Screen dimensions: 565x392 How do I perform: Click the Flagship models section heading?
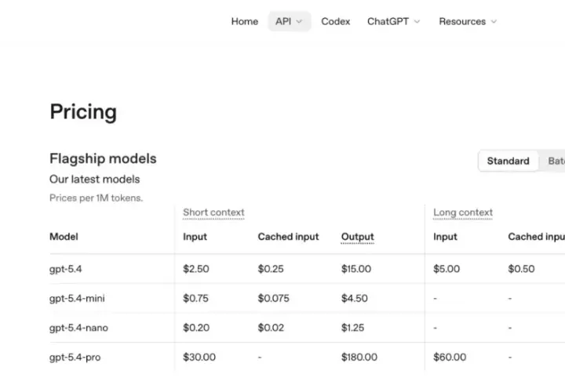pyautogui.click(x=103, y=158)
